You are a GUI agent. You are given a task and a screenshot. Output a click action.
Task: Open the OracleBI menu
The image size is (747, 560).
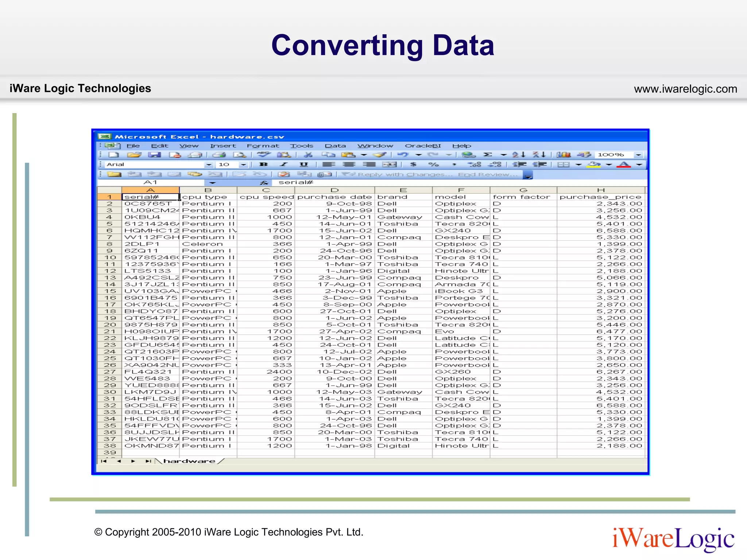point(423,146)
